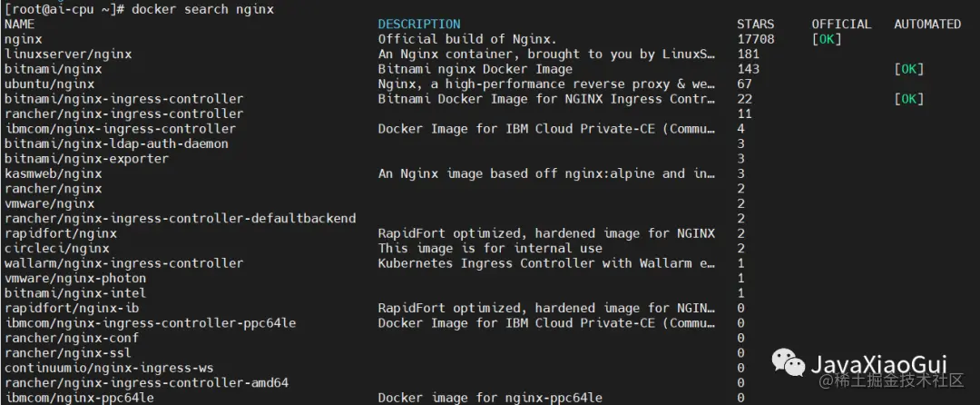Click the DESCRIPTION column header
This screenshot has height=405, width=980.
coord(418,25)
